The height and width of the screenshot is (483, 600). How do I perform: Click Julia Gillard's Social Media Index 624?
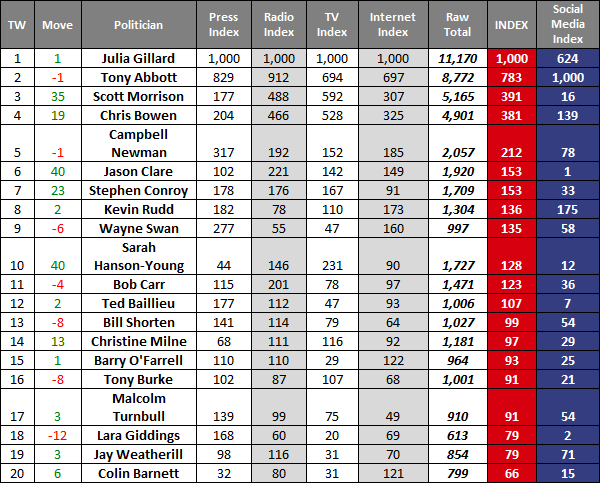point(567,59)
